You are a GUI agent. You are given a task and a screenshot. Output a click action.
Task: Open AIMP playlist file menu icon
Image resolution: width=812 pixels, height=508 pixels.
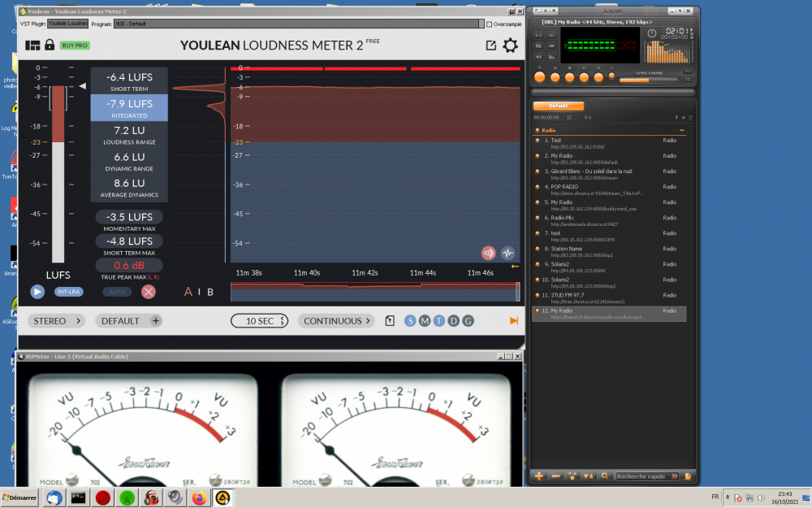coord(688,475)
